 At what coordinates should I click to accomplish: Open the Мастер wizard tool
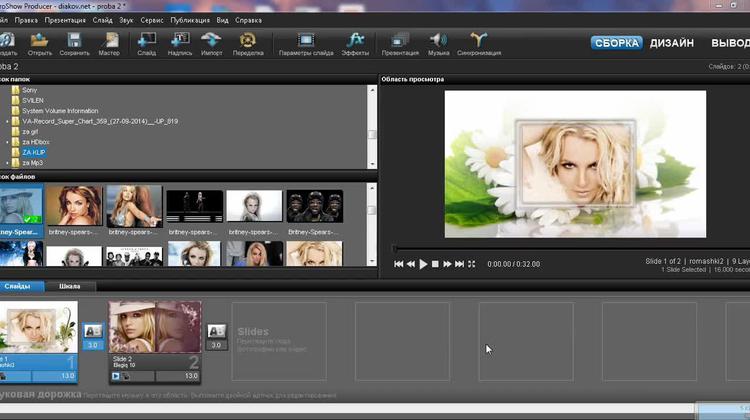(x=110, y=44)
